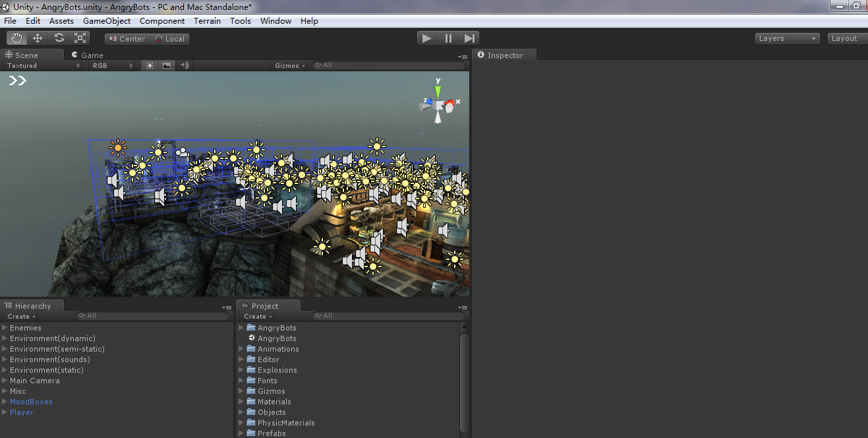Open the Gizmos dropdown

290,65
